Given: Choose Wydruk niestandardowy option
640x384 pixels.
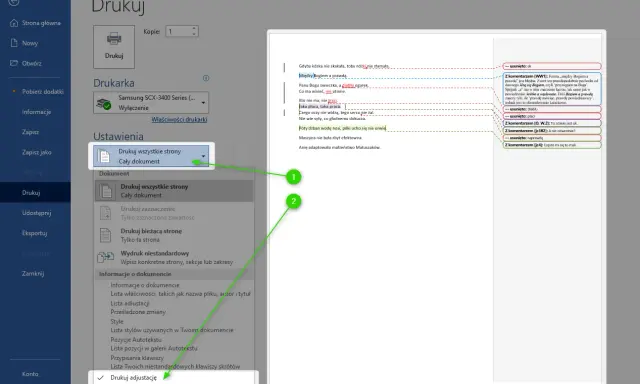Looking at the screenshot, I should 174,257.
